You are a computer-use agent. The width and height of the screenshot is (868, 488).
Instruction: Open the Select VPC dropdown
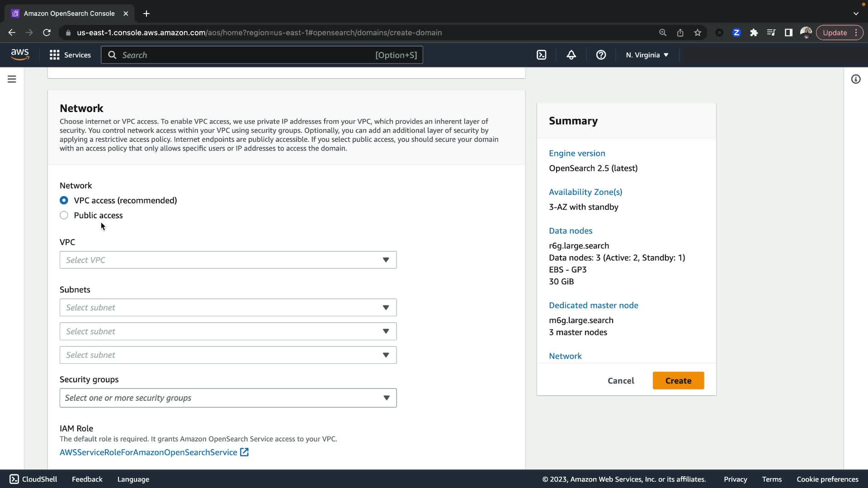pyautogui.click(x=228, y=260)
